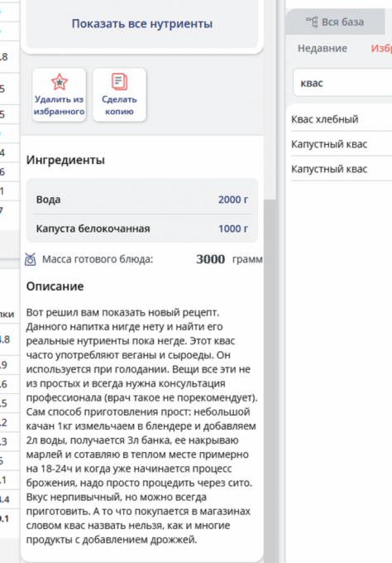
Task: Open the 'Вся база' tab
Action: (335, 22)
